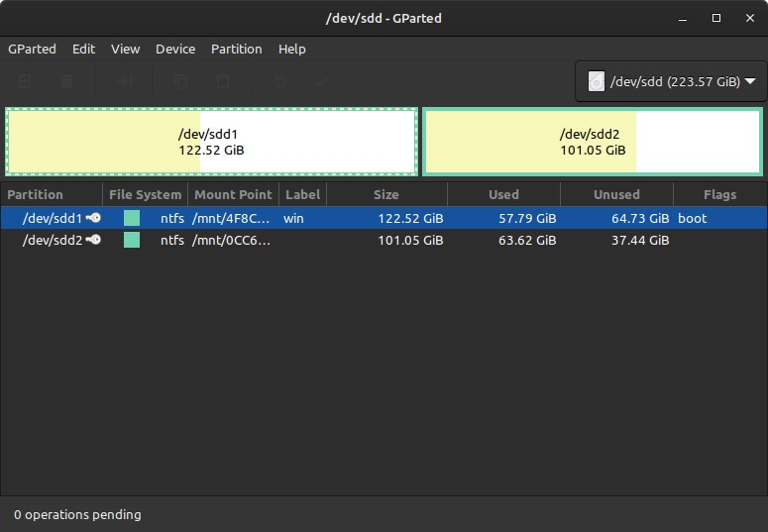Click the key lock icon beside /dev/sdd1

point(93,218)
